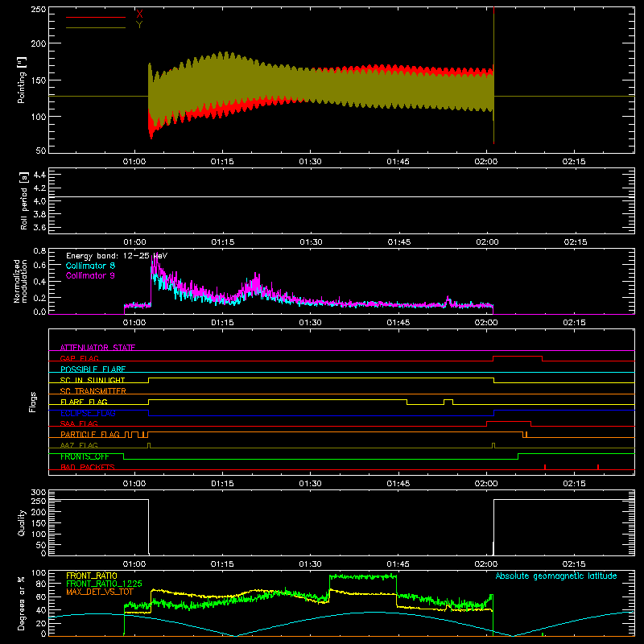644x644 pixels.
Task: Select the 'X' legend label
Action: click(x=139, y=14)
